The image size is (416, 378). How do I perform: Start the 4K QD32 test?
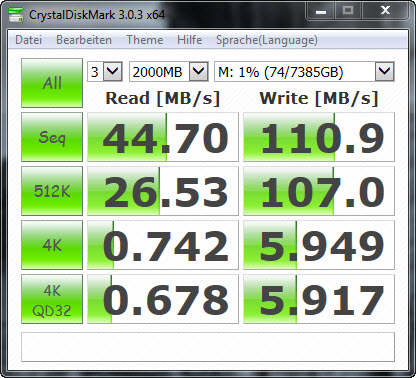click(x=52, y=299)
